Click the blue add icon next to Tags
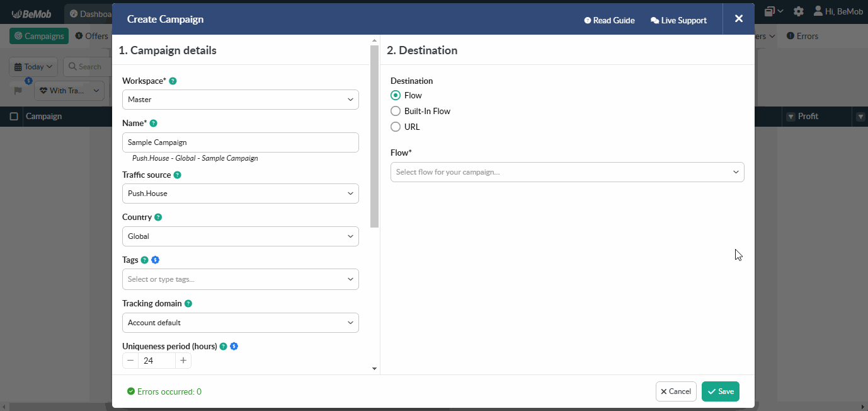The width and height of the screenshot is (868, 411). tap(155, 260)
